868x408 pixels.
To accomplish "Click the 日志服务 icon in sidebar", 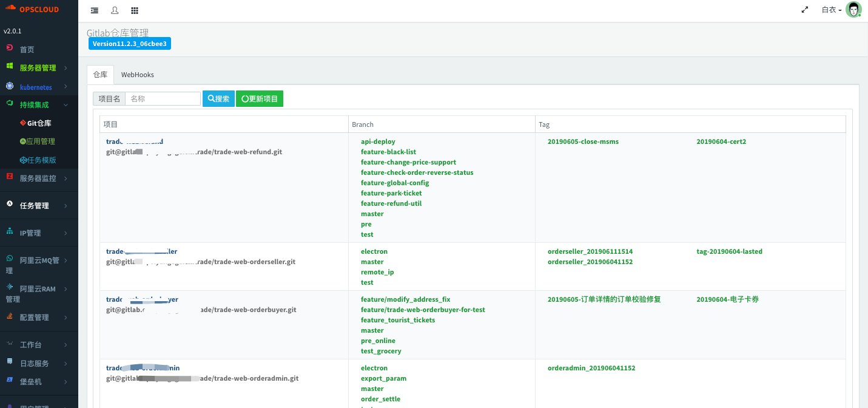I will (x=10, y=361).
